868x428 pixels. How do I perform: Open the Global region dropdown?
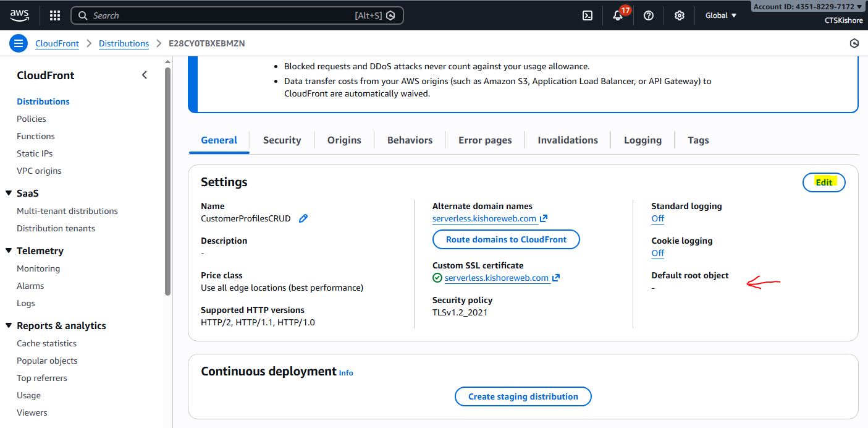pos(721,15)
